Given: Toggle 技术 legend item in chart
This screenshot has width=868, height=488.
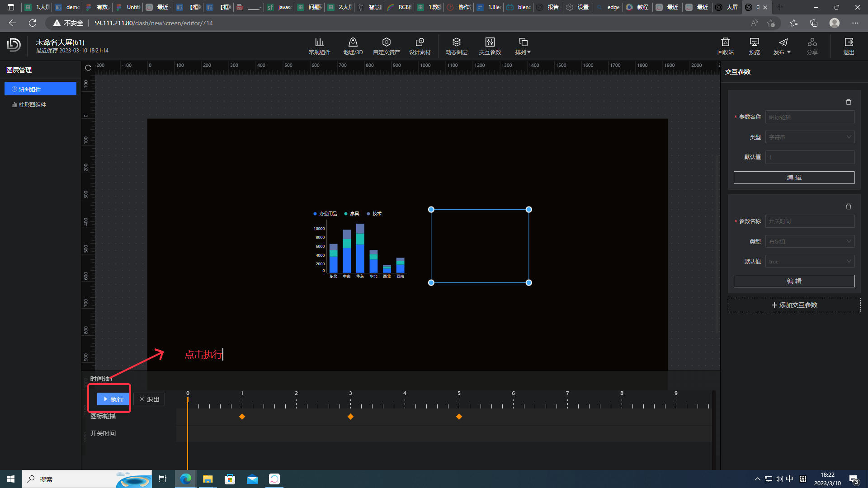Looking at the screenshot, I should pyautogui.click(x=374, y=213).
